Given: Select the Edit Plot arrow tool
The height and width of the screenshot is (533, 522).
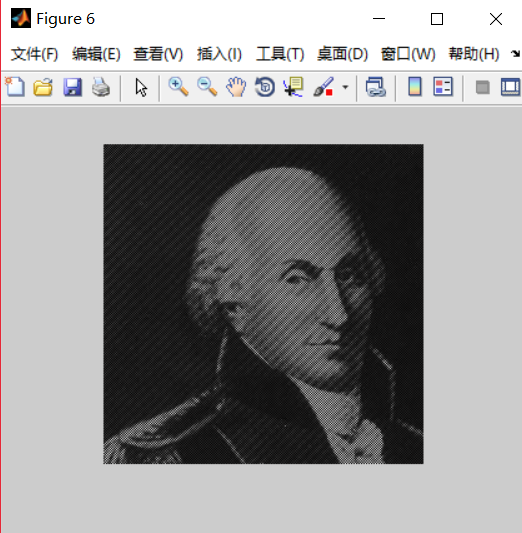Looking at the screenshot, I should pyautogui.click(x=141, y=88).
